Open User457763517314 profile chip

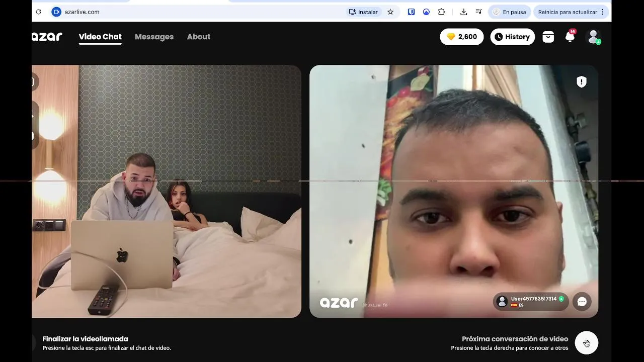pos(531,302)
